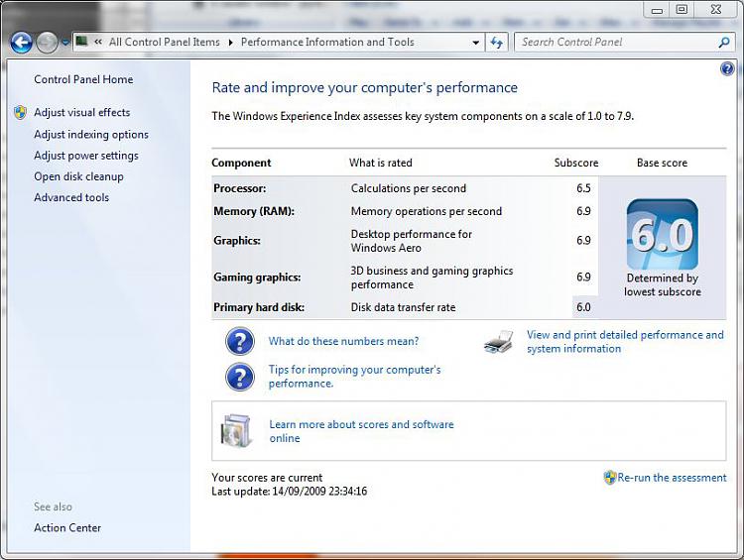Open Advanced tools
The width and height of the screenshot is (744, 560).
(71, 197)
